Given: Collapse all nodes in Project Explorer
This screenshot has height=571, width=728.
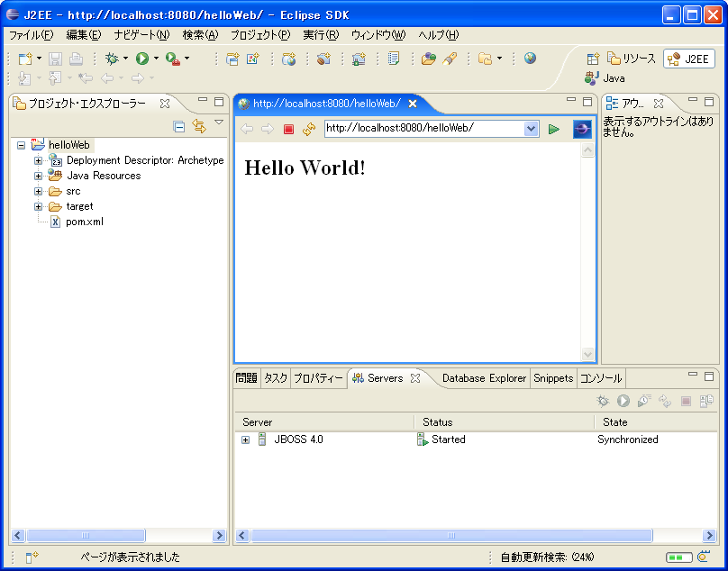Looking at the screenshot, I should point(178,125).
